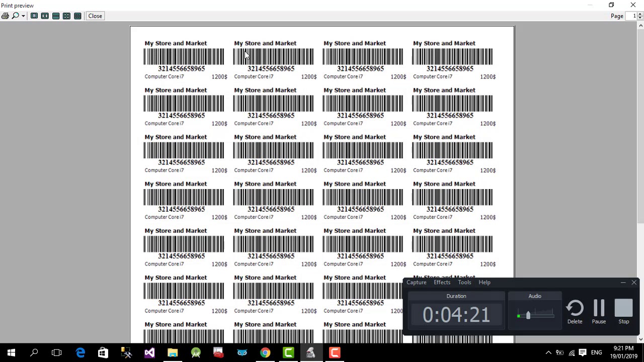This screenshot has width=644, height=362.
Task: Close the print preview
Action: tap(95, 16)
